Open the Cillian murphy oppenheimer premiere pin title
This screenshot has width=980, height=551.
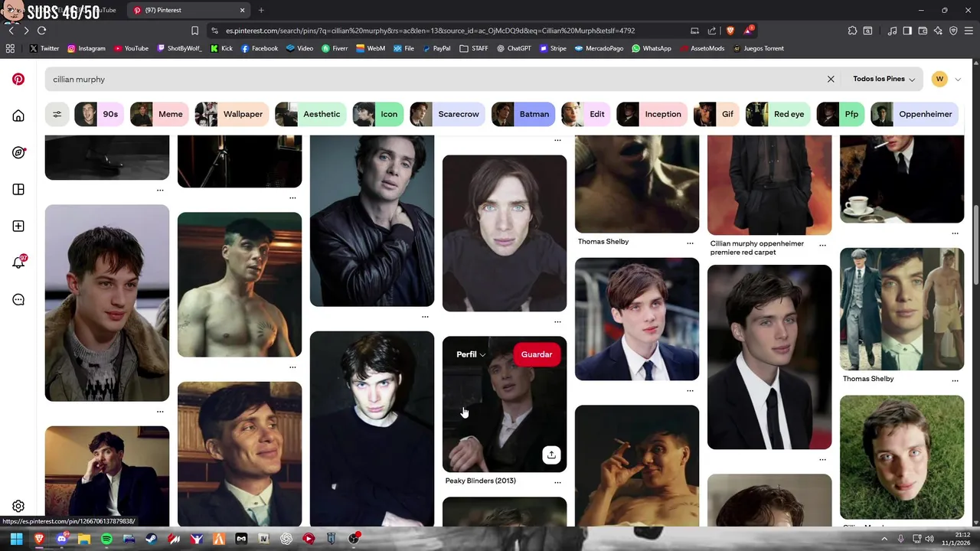click(757, 248)
